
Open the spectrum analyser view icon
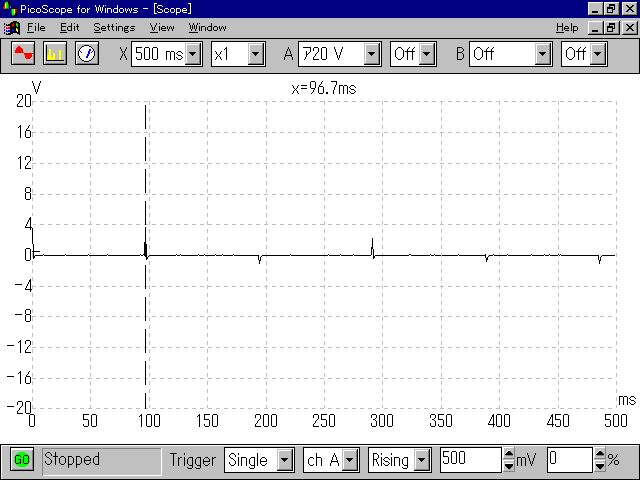pyautogui.click(x=55, y=53)
